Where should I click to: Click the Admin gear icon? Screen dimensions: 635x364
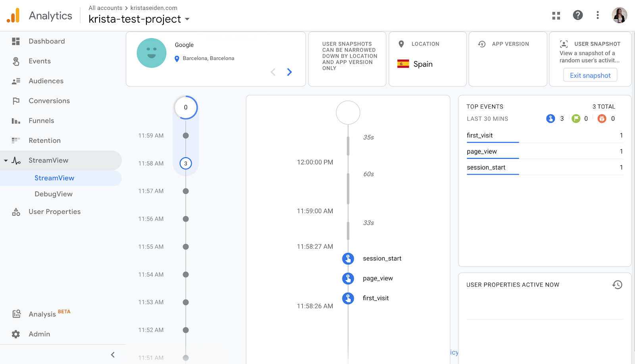(x=16, y=334)
